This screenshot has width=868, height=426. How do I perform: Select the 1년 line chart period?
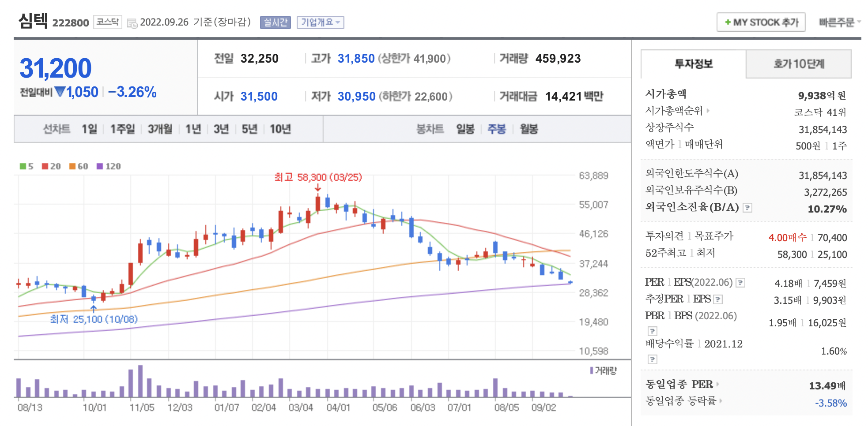tap(193, 129)
